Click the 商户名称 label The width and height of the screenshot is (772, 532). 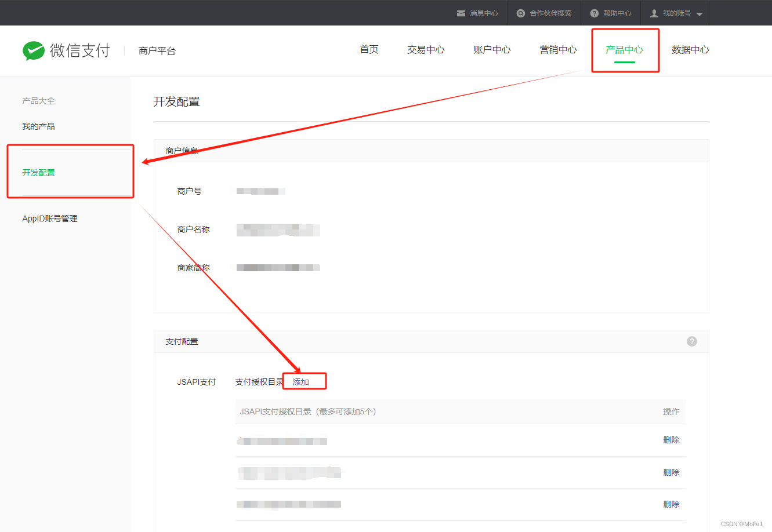coord(193,229)
